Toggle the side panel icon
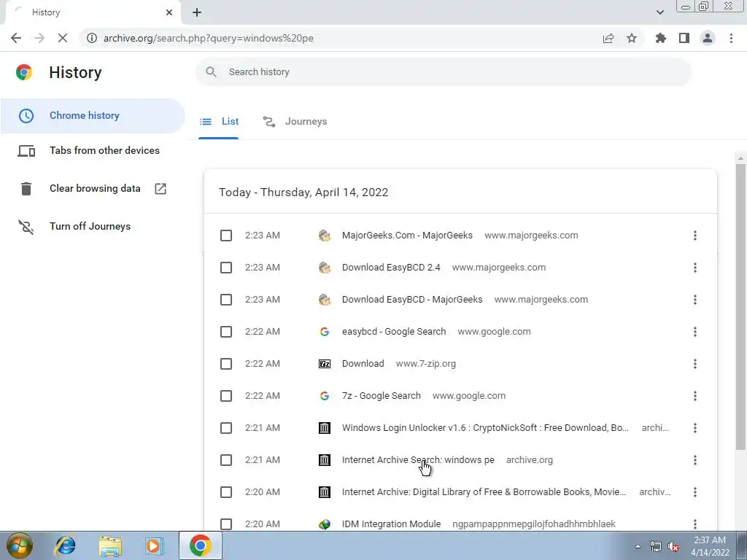Image resolution: width=747 pixels, height=560 pixels. click(x=684, y=38)
